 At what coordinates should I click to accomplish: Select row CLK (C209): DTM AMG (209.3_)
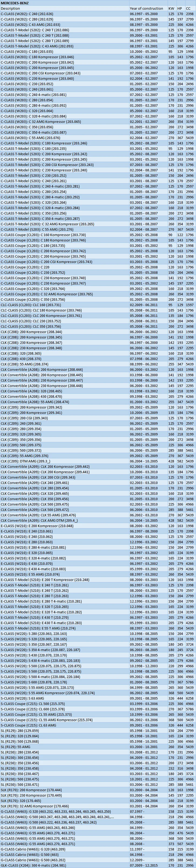pos(98,461)
